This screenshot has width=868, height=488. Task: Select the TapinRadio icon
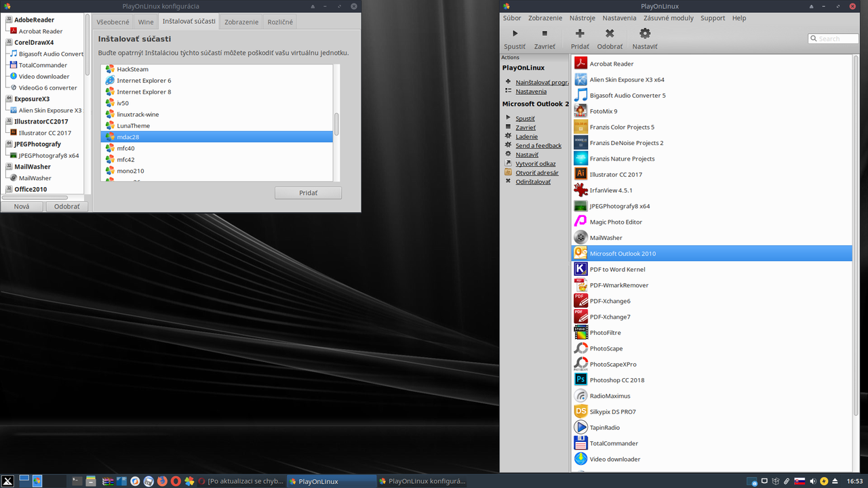tap(580, 428)
